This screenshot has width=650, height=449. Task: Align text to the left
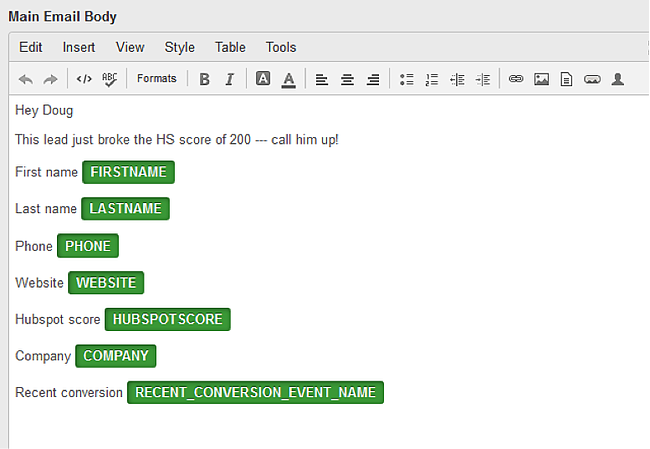tap(321, 79)
